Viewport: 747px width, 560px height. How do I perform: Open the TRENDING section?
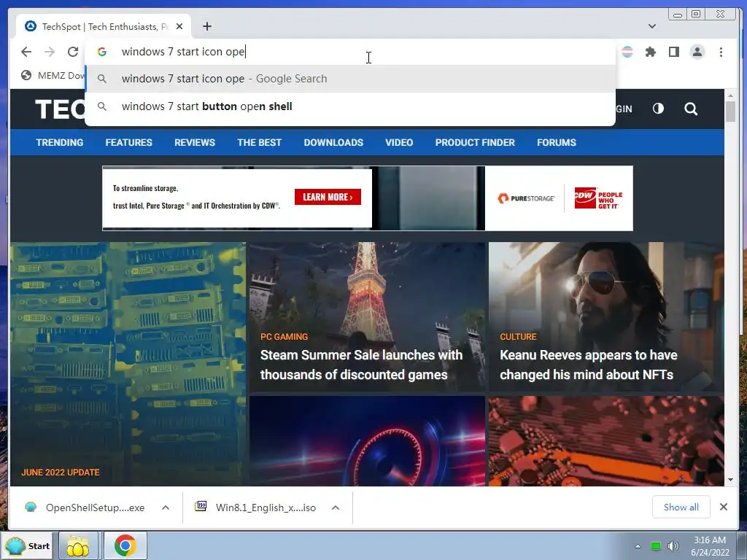[x=60, y=142]
